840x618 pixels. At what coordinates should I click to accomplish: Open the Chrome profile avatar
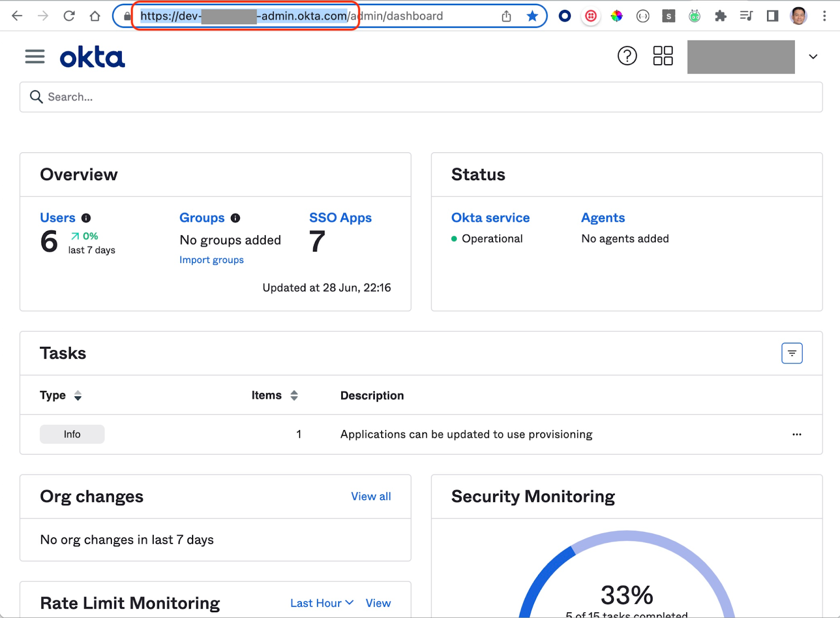pyautogui.click(x=799, y=16)
